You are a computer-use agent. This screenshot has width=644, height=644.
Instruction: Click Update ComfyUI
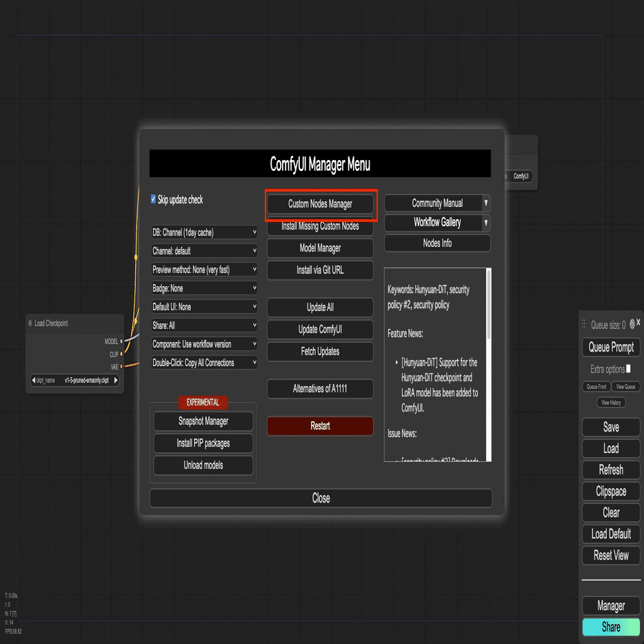tap(320, 330)
